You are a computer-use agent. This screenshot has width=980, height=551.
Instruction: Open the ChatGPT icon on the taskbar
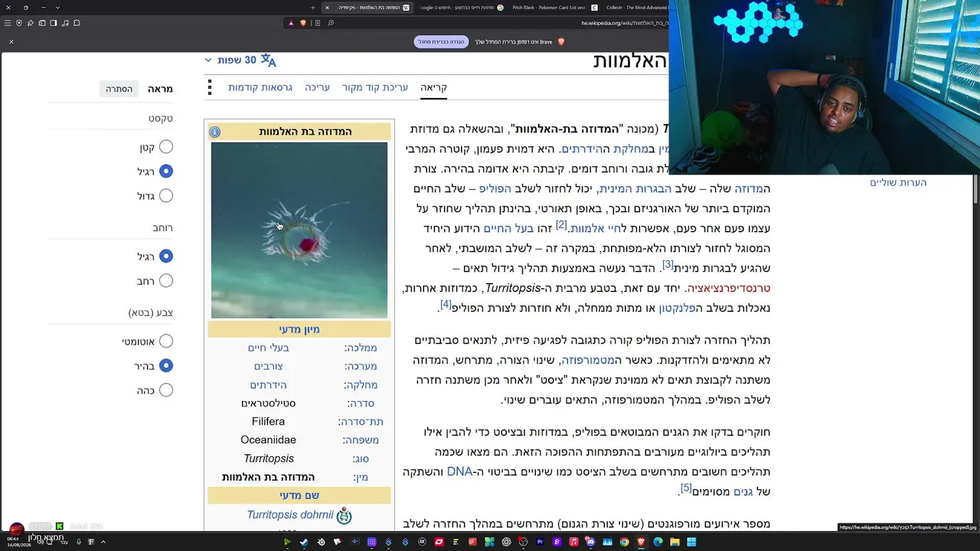(507, 543)
